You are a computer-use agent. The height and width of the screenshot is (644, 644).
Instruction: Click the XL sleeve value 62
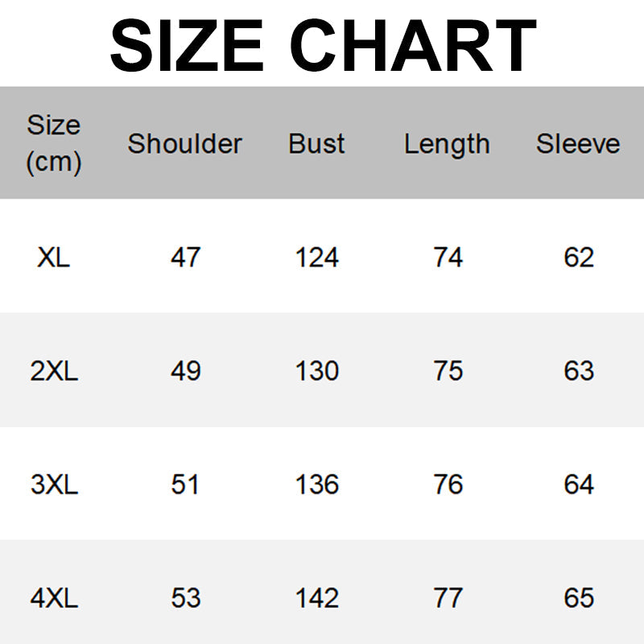pyautogui.click(x=579, y=258)
